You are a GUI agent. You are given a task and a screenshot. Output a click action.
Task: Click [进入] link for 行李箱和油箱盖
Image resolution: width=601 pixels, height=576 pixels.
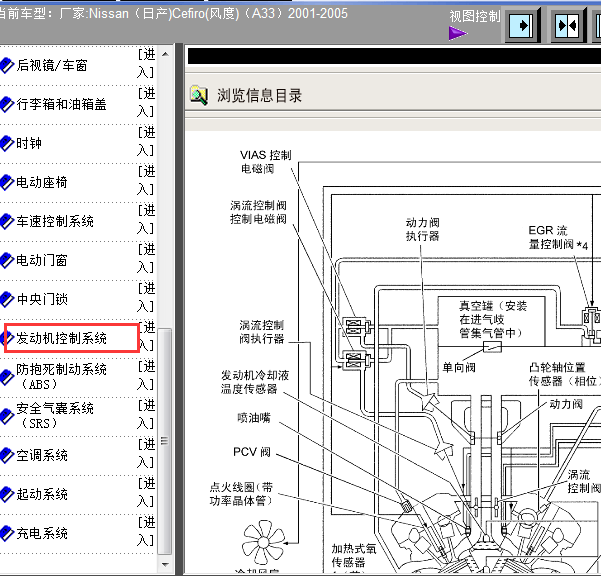[146, 102]
